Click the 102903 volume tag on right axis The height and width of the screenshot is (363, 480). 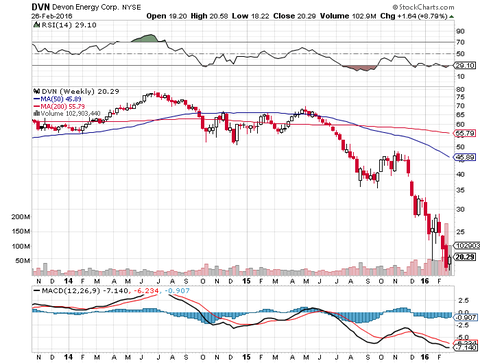[467, 246]
